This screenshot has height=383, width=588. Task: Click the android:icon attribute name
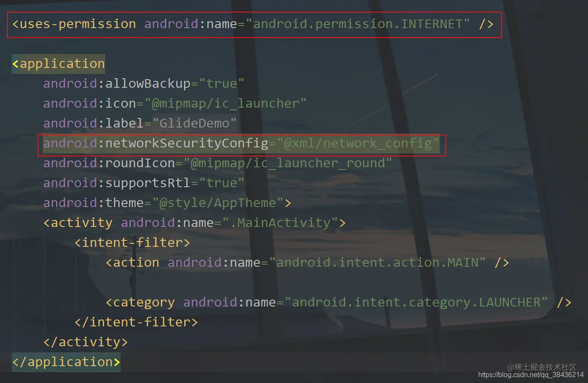[90, 103]
